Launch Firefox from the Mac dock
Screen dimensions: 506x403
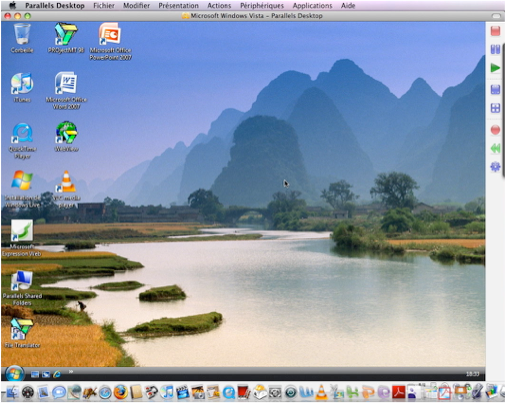[120, 392]
